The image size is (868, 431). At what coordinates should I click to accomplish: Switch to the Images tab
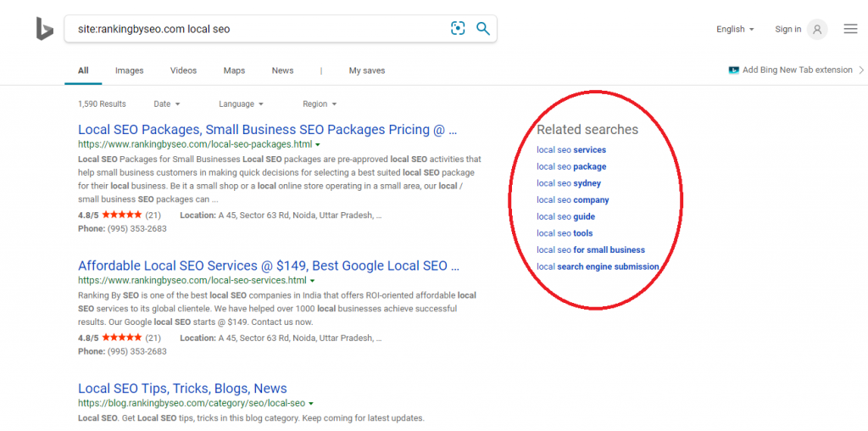tap(130, 70)
